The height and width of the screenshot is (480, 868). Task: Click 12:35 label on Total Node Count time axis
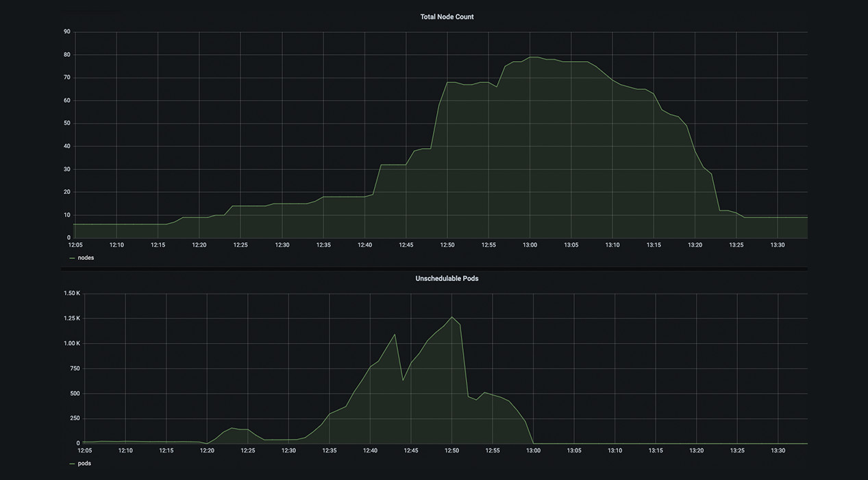pyautogui.click(x=323, y=245)
